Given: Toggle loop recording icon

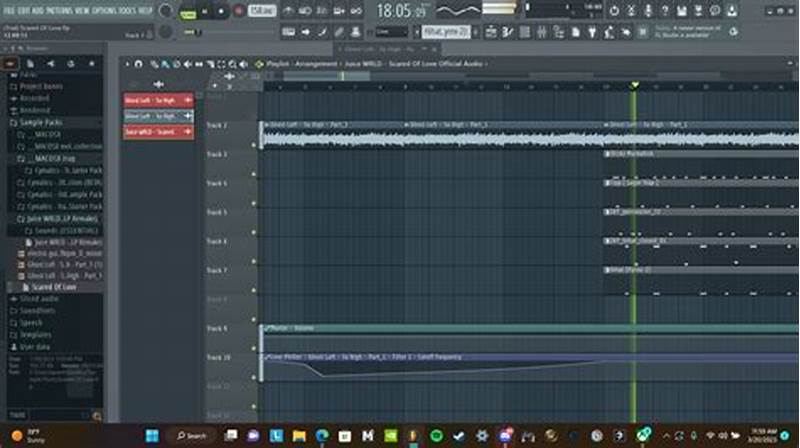Looking at the screenshot, I should 356,11.
